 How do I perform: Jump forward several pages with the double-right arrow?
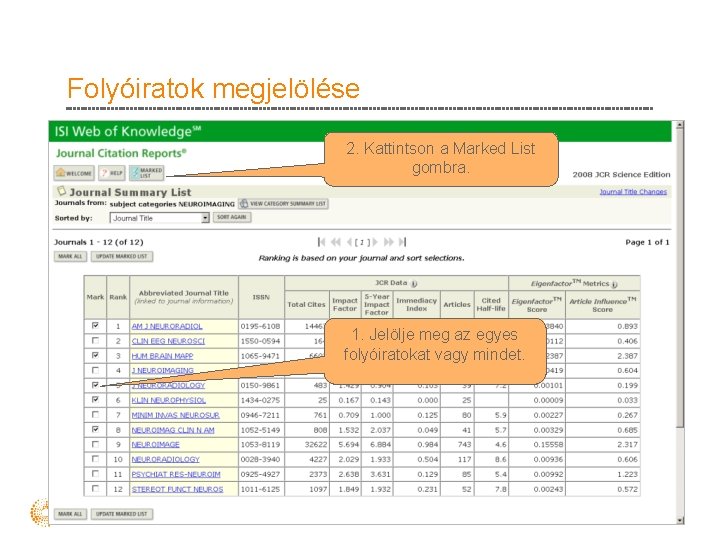388,242
